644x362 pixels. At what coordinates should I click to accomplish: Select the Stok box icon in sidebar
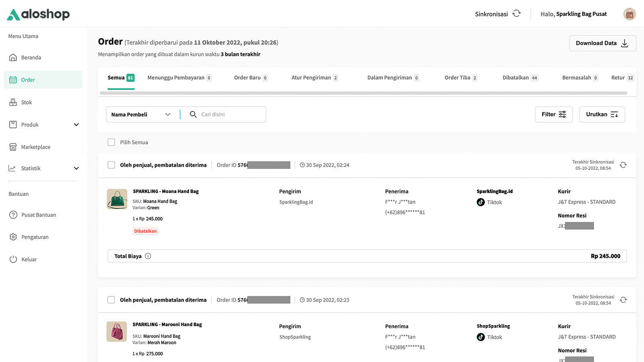click(x=13, y=102)
